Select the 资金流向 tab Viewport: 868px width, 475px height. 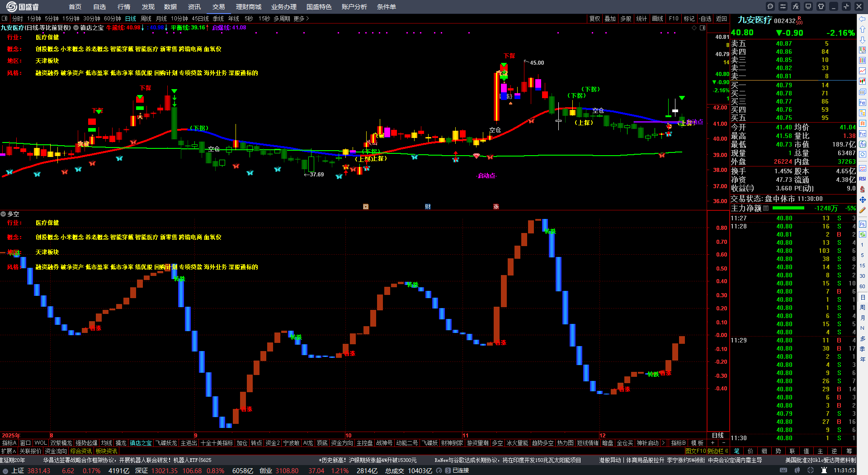pyautogui.click(x=56, y=451)
